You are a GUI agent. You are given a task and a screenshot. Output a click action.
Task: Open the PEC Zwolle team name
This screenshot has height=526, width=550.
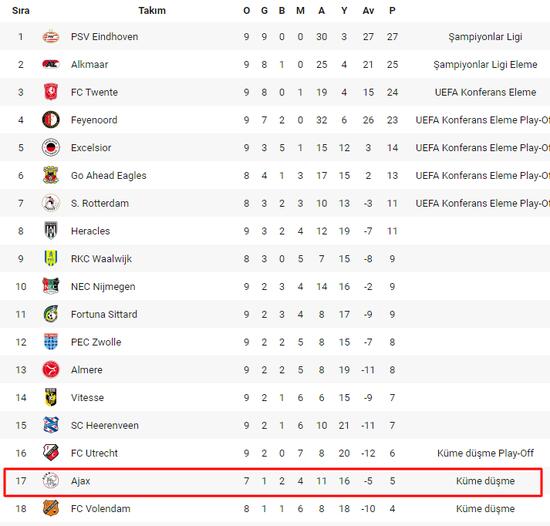96,342
